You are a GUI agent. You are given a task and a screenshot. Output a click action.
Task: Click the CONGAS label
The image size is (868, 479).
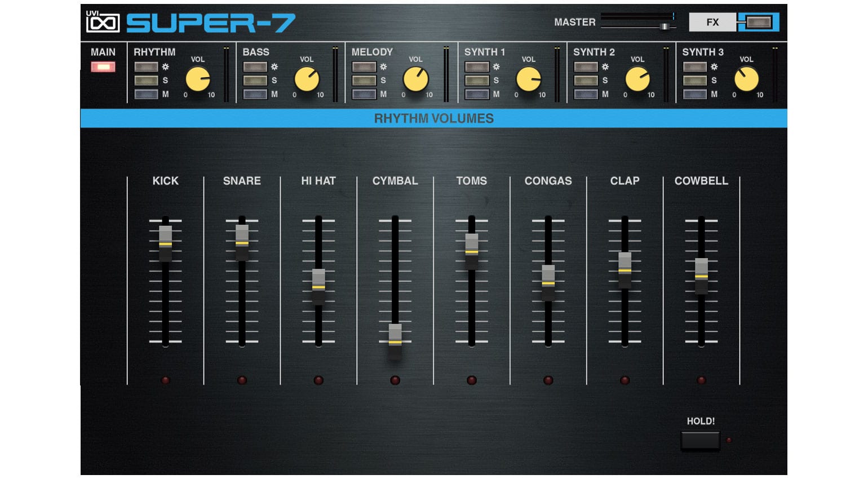point(548,181)
